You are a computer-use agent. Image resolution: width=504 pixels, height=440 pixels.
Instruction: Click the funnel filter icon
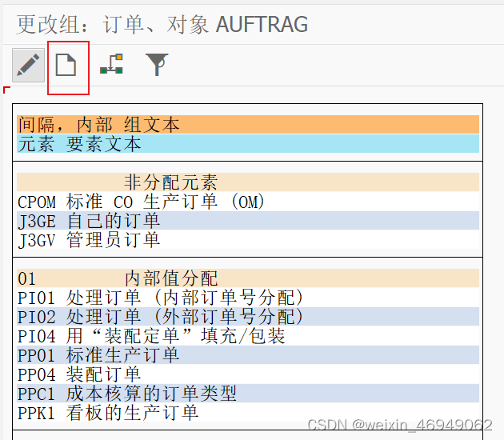coord(157,64)
